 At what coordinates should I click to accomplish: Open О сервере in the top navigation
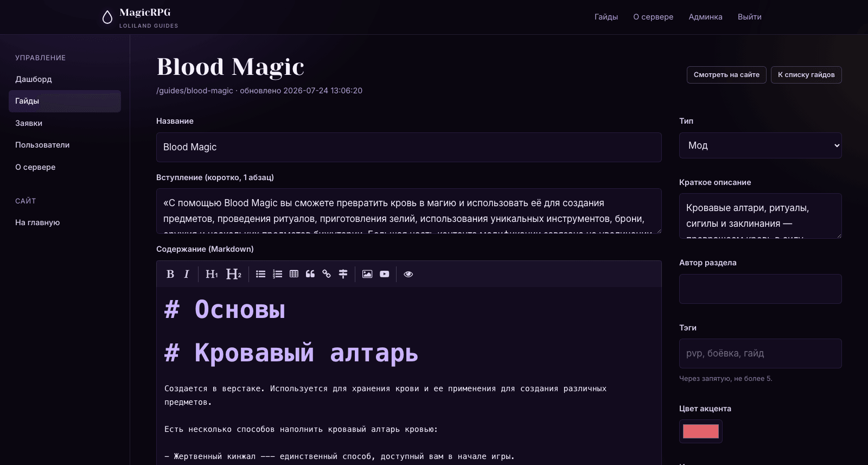pyautogui.click(x=653, y=17)
